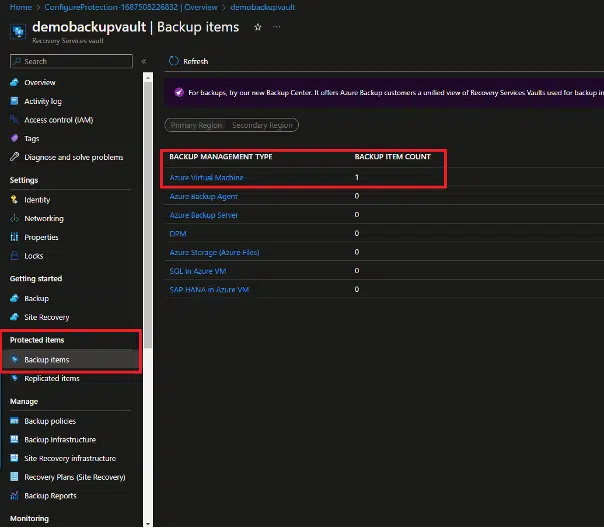Click the Backup items icon
The width and height of the screenshot is (604, 528).
15,360
